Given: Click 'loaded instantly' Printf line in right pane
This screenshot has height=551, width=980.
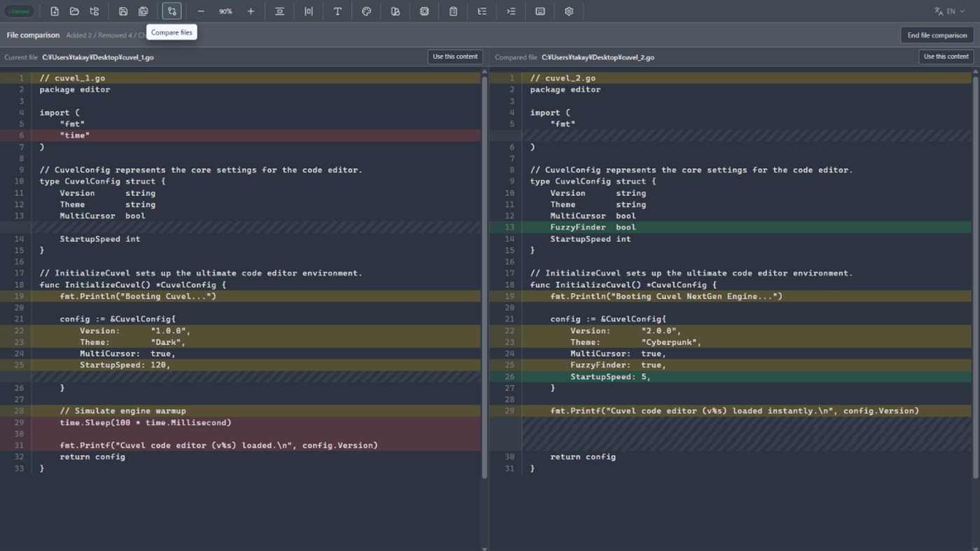Looking at the screenshot, I should point(731,411).
